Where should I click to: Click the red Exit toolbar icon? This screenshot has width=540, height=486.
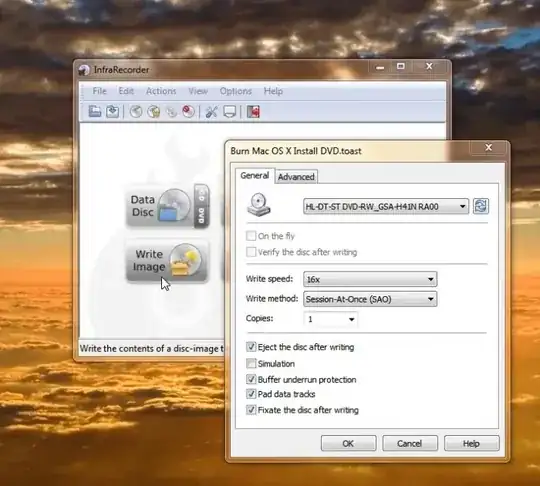click(x=253, y=112)
